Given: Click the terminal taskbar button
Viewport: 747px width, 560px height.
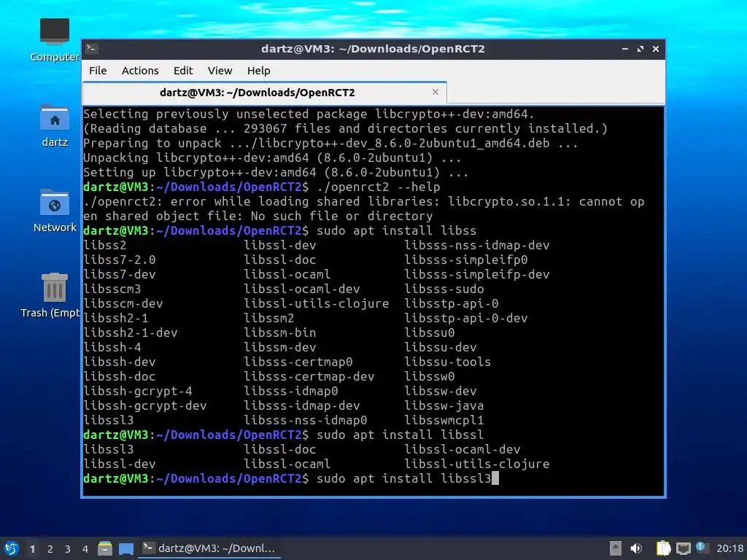Looking at the screenshot, I should 209,548.
